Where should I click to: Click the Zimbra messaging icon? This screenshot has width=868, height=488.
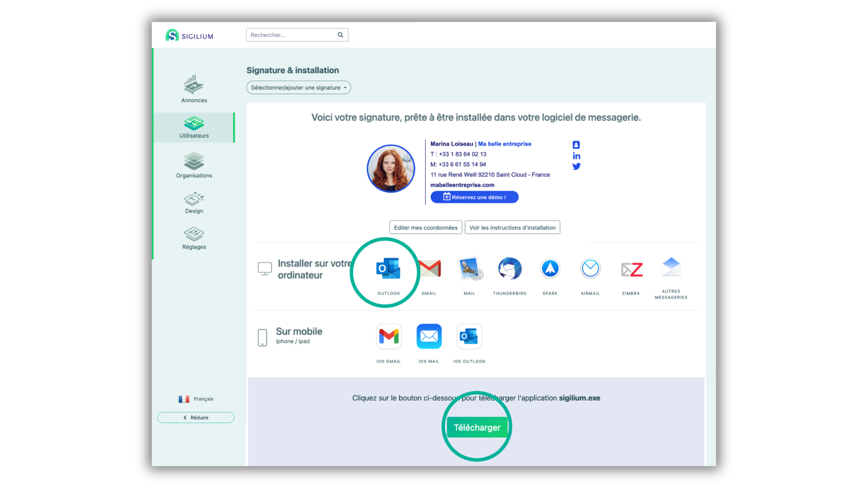coord(631,270)
